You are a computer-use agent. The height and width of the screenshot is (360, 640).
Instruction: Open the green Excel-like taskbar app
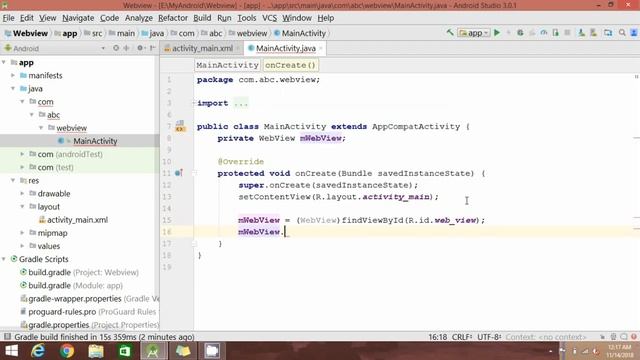tap(124, 351)
